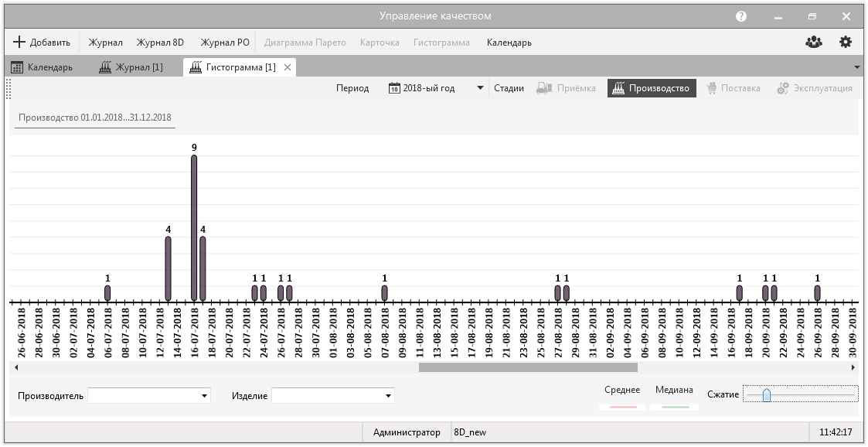The height and width of the screenshot is (447, 868).
Task: Open Журнал РО from toolbar
Action: (225, 42)
